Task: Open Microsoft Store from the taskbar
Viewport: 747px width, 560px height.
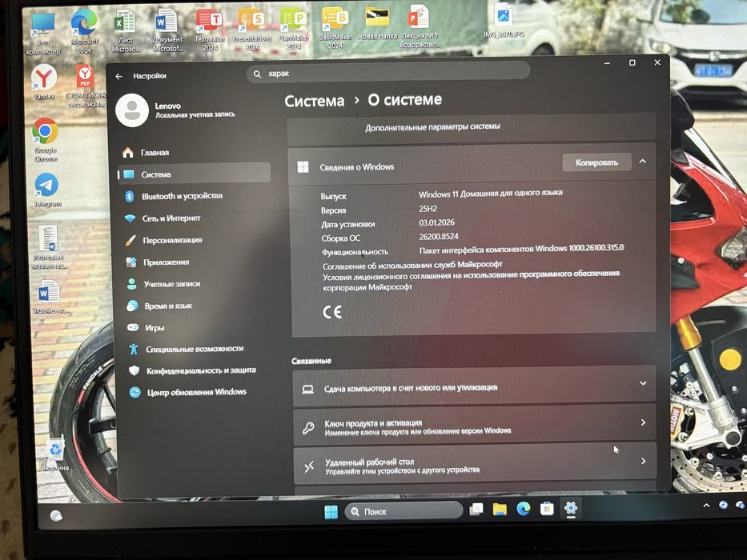Action: pos(547,509)
